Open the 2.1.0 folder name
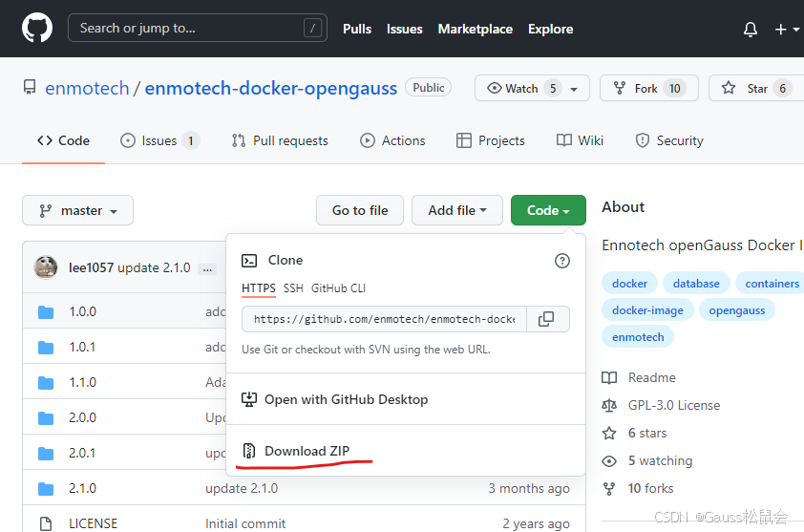 82,488
